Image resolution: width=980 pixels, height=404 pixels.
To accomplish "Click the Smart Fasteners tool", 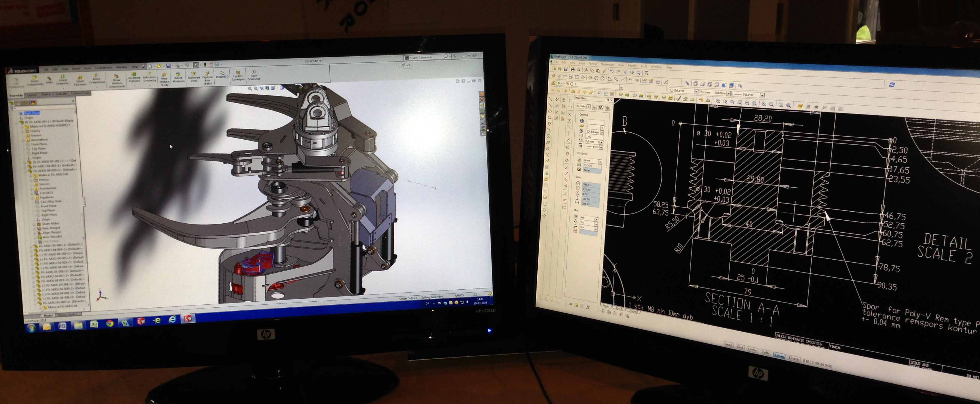I will coord(80,81).
